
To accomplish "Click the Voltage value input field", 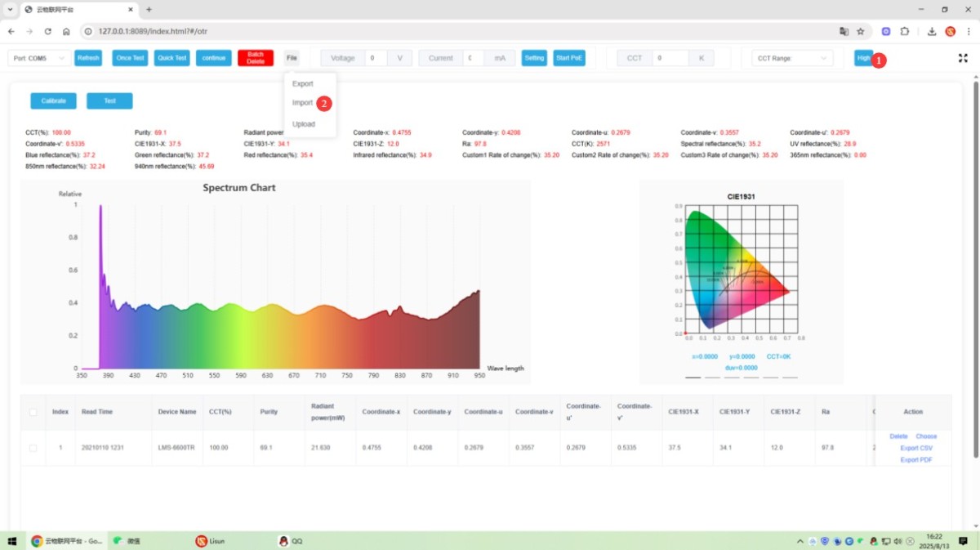I will click(376, 58).
